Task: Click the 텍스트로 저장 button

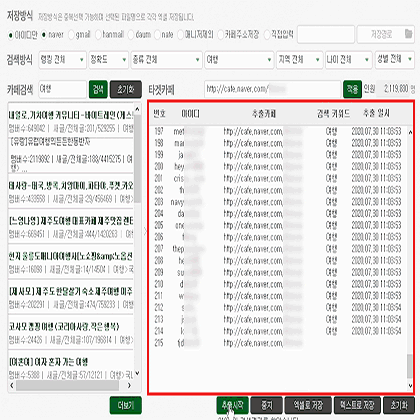Action: point(357,405)
